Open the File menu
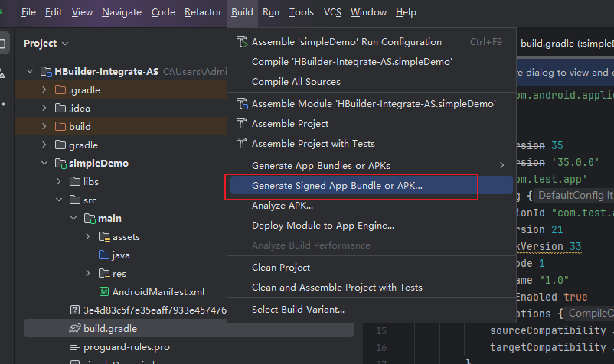The height and width of the screenshot is (364, 614). (28, 12)
